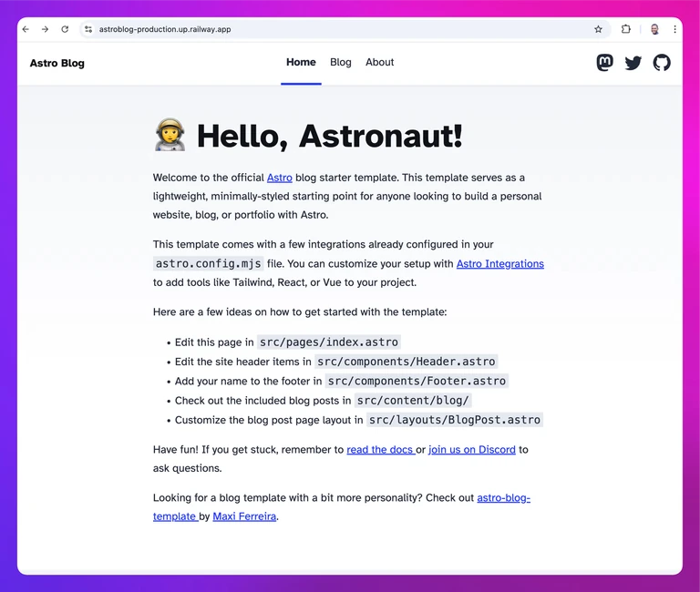Viewport: 700px width, 592px height.
Task: Click the src/pages/index.astro code snippet
Action: (329, 342)
